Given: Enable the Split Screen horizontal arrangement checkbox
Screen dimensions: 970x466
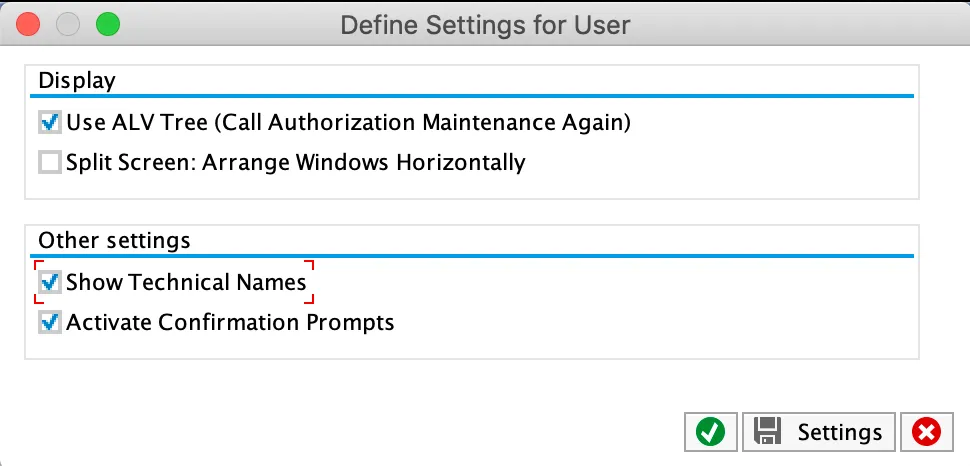Looking at the screenshot, I should (50, 162).
